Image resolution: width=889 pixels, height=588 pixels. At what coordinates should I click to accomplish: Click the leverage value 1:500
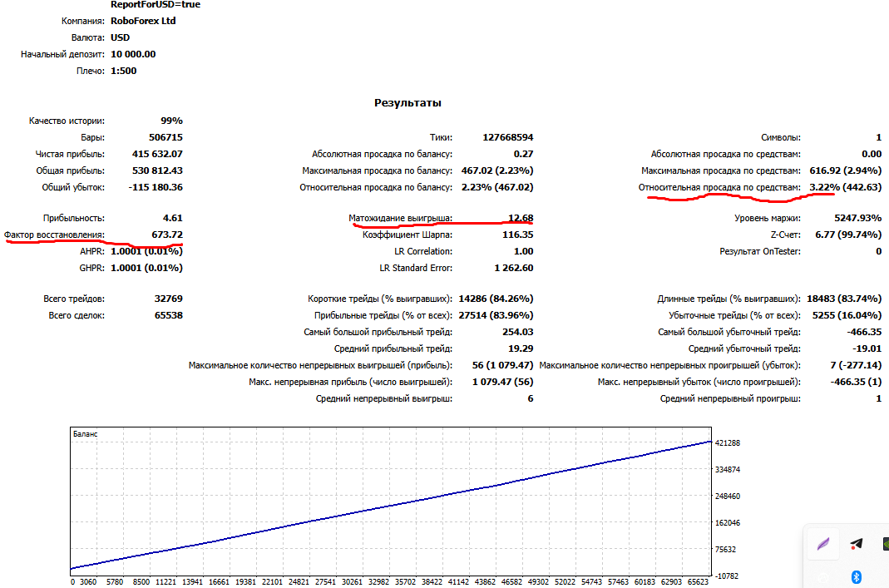click(x=124, y=71)
